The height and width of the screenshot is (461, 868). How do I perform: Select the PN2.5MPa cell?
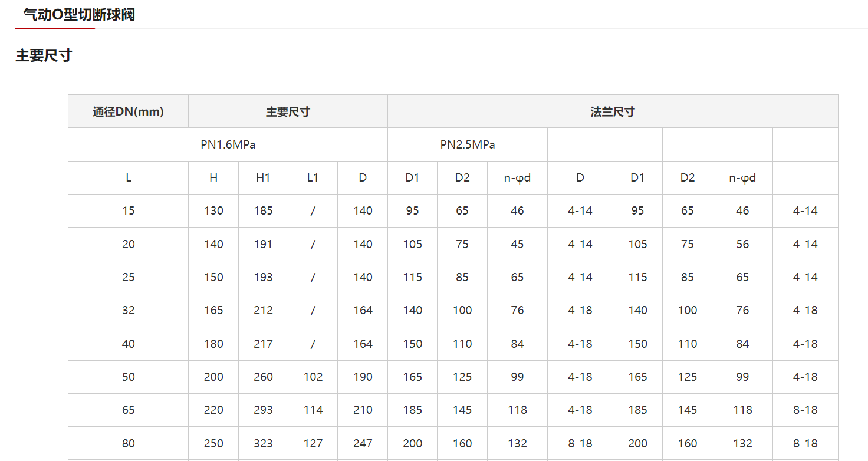(x=468, y=144)
